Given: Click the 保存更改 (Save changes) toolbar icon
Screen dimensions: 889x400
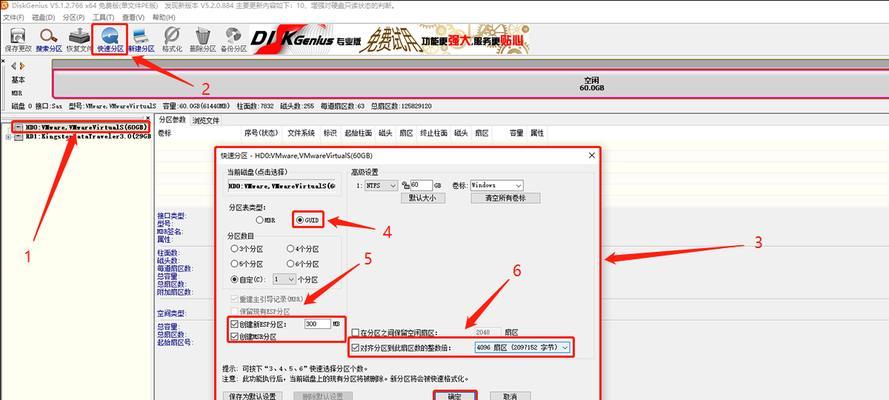Looking at the screenshot, I should [x=18, y=40].
